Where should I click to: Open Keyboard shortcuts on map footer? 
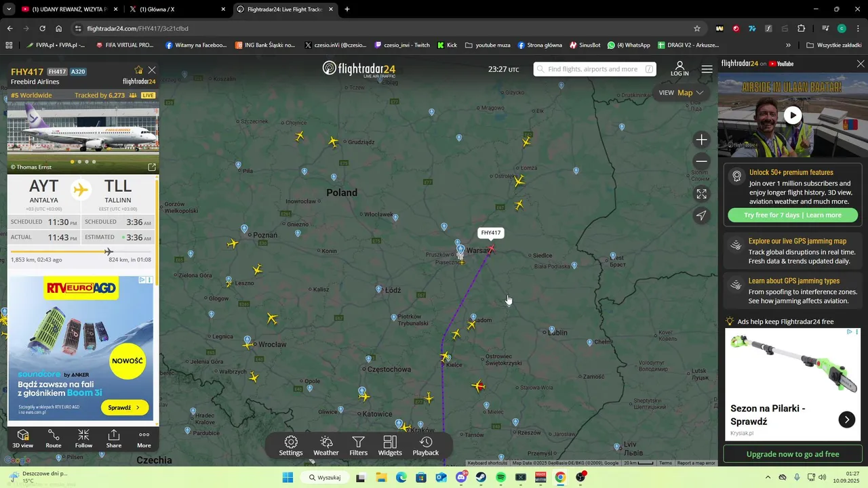[487, 463]
